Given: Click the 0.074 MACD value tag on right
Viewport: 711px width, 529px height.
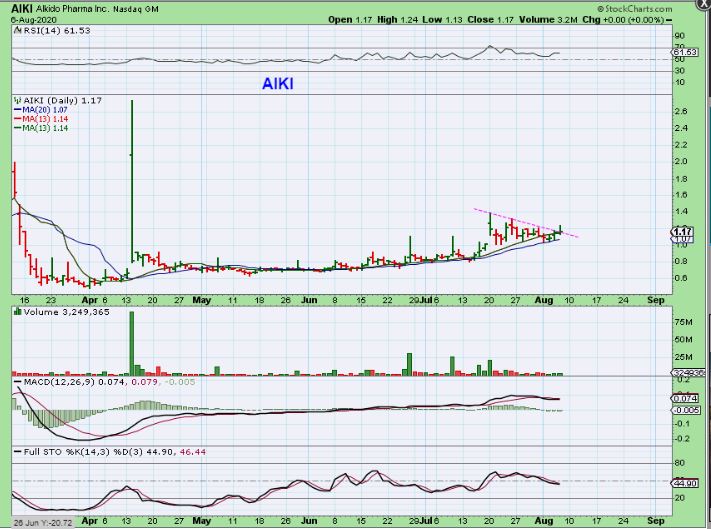Looking at the screenshot, I should click(685, 398).
